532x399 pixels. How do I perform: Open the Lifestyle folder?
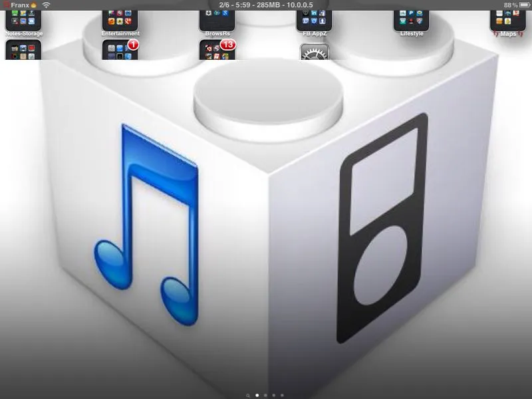(x=411, y=21)
